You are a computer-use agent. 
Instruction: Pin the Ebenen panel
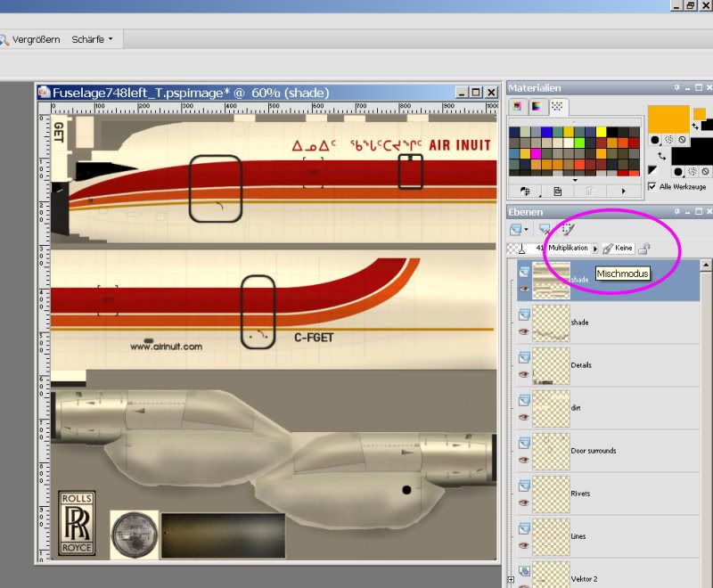pyautogui.click(x=677, y=212)
